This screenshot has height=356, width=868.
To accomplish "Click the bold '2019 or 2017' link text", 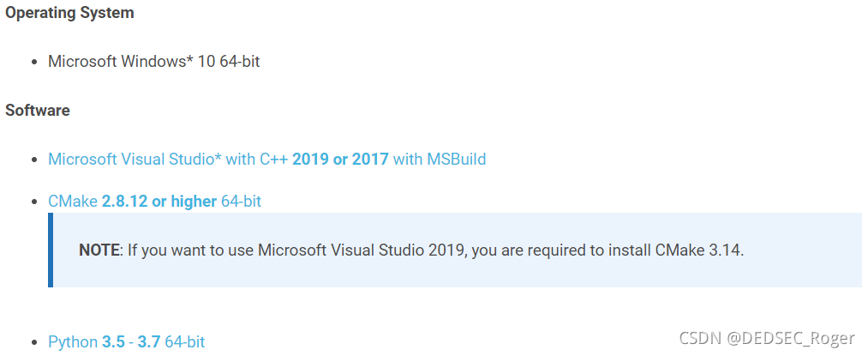I will coord(340,160).
